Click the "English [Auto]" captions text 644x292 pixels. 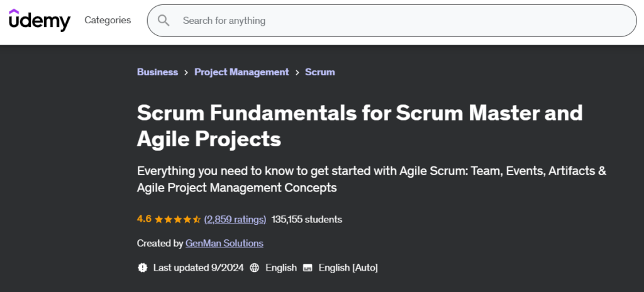click(348, 268)
